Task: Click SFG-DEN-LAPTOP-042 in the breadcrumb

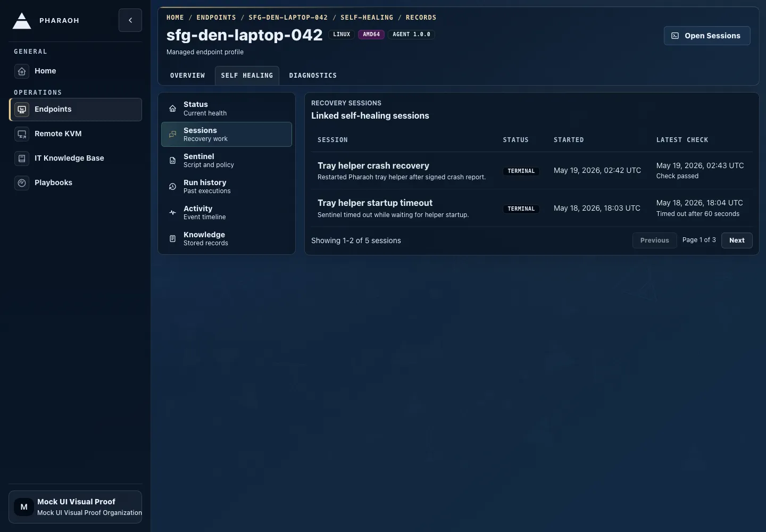Action: tap(288, 18)
